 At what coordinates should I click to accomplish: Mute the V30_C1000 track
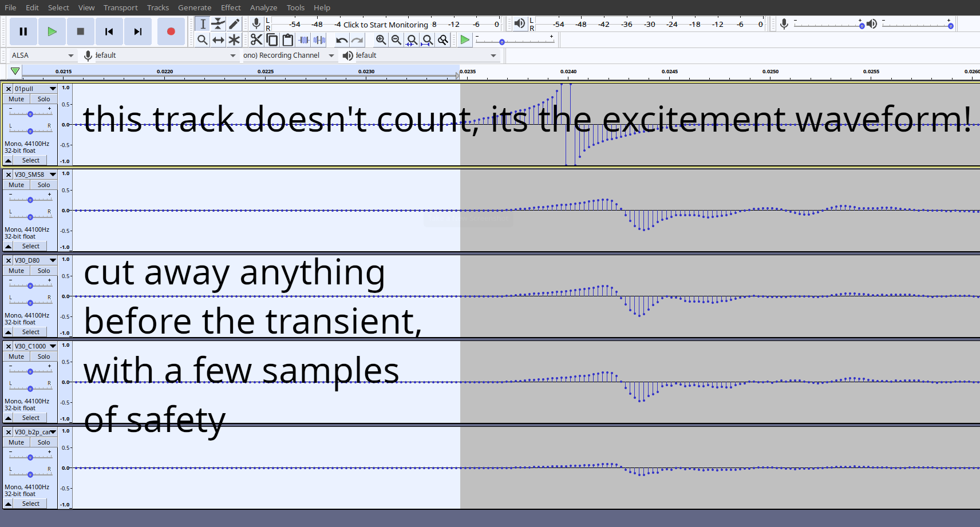pyautogui.click(x=17, y=356)
